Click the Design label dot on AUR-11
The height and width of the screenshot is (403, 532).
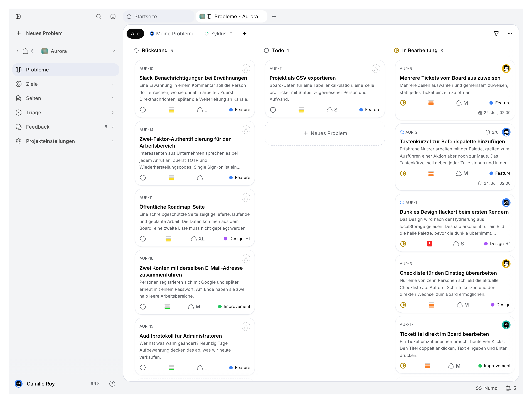[x=225, y=239]
